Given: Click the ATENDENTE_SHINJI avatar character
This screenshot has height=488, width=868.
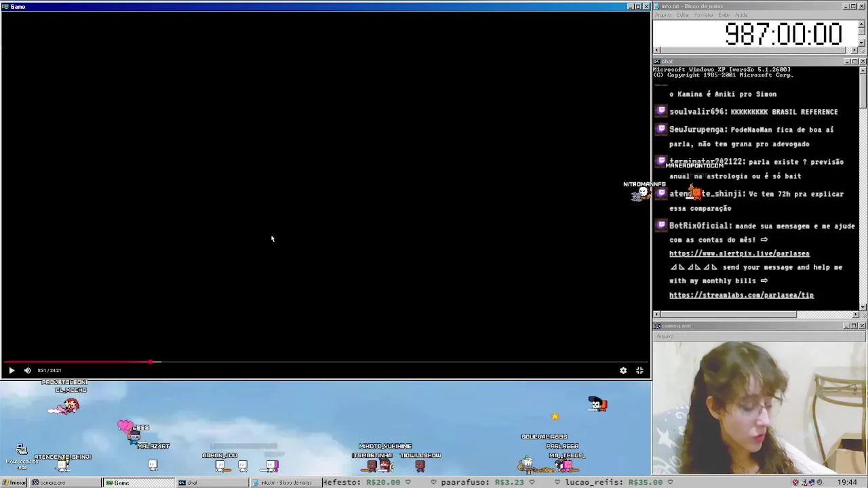Looking at the screenshot, I should point(62,466).
